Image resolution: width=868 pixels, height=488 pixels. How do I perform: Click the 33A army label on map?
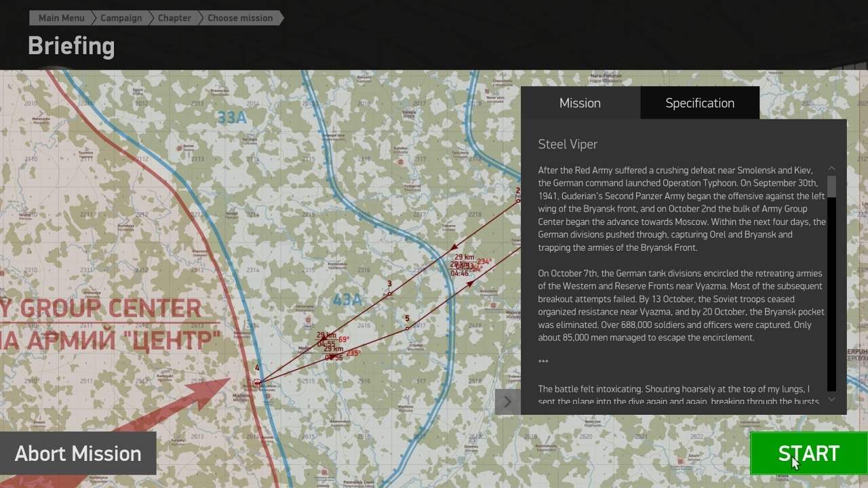231,118
